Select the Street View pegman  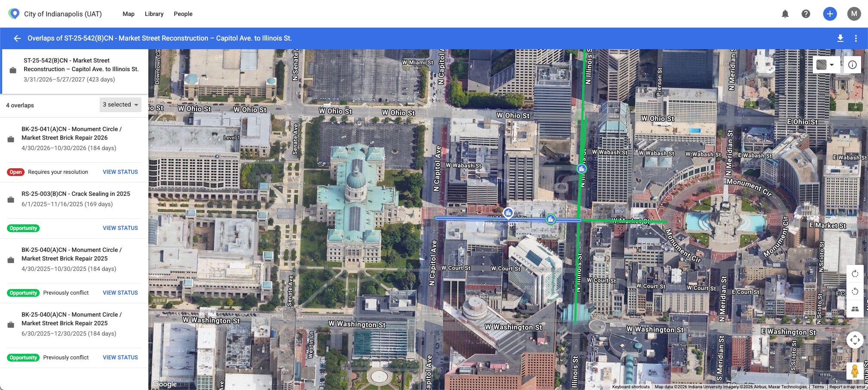tap(855, 371)
